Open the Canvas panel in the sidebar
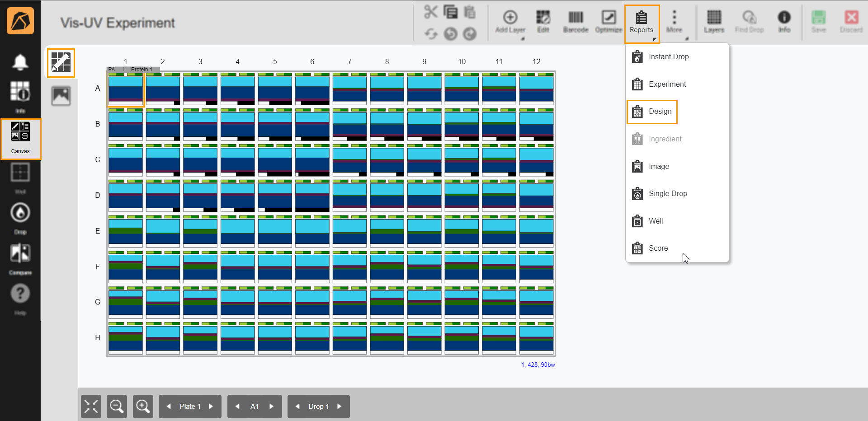The image size is (868, 421). (x=20, y=136)
